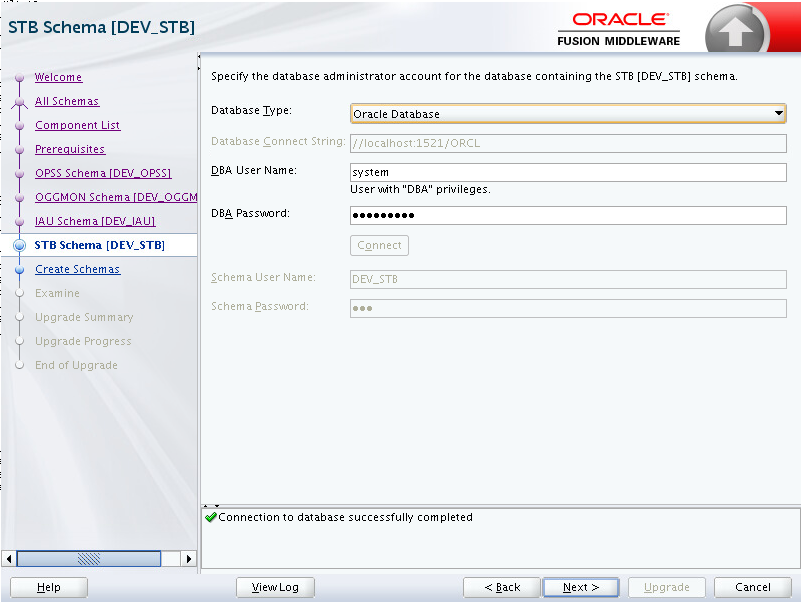This screenshot has width=805, height=605.
Task: Click the Schema User Name field
Action: tap(568, 279)
